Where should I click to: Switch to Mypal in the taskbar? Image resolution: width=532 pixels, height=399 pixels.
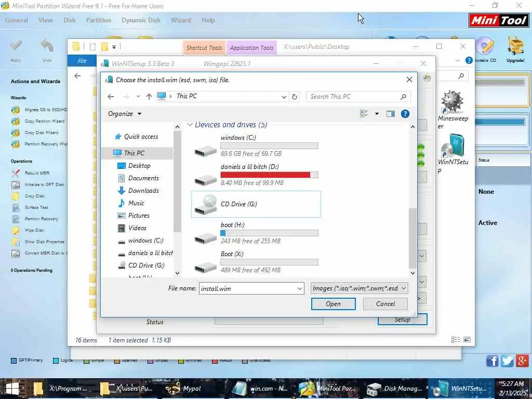pyautogui.click(x=185, y=389)
